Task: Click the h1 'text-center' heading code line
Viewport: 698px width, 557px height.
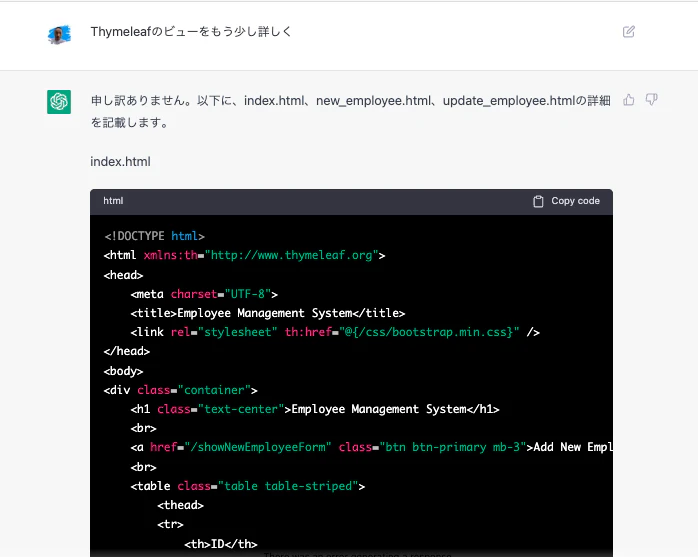Action: [x=315, y=409]
